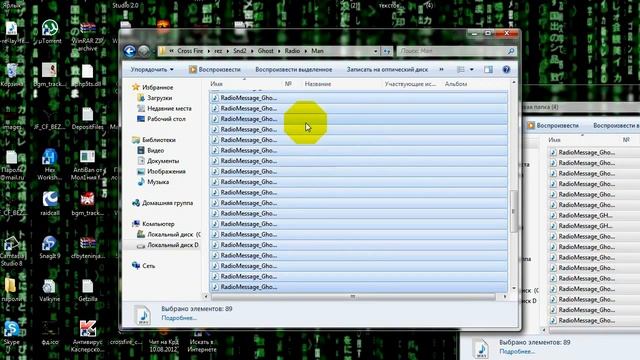Open Camtasia Studio 8 desktop icon
640x360 pixels.
(x=12, y=251)
